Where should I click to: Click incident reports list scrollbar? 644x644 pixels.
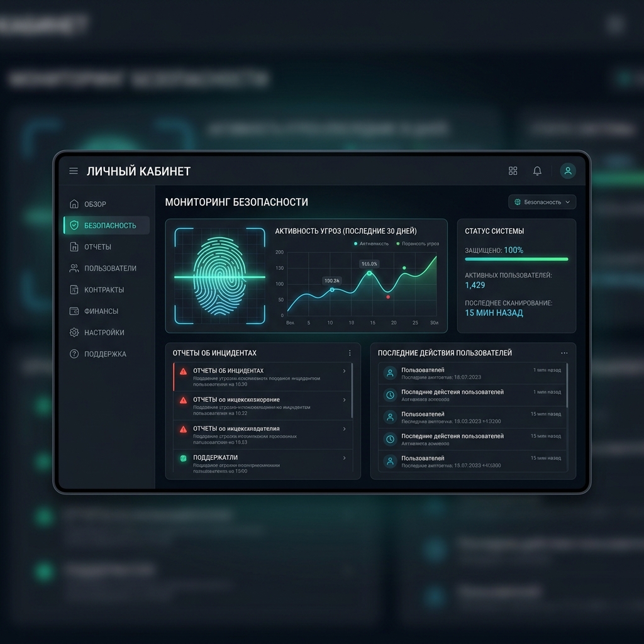[352, 391]
